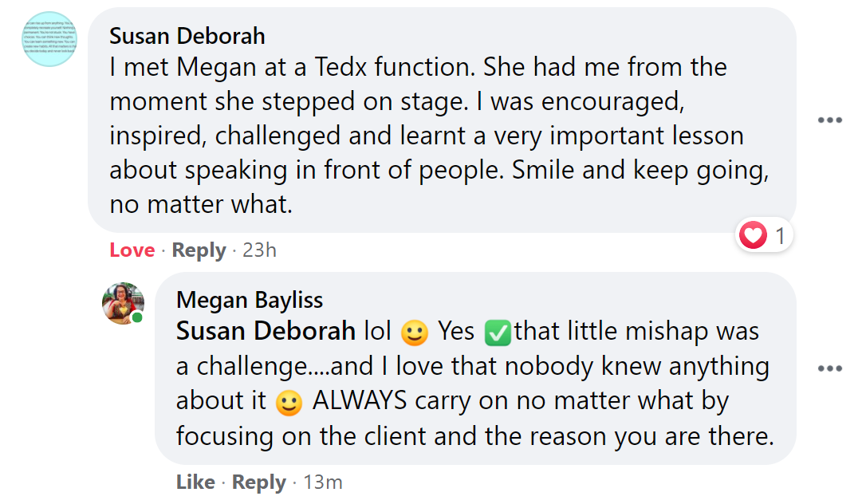Click Susan Deborah's name on top comment

coord(187,36)
